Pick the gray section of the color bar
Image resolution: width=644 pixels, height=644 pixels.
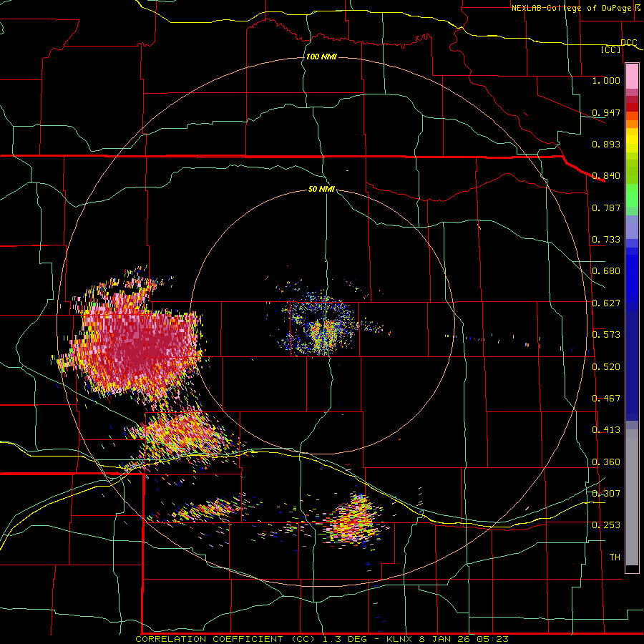(x=632, y=497)
